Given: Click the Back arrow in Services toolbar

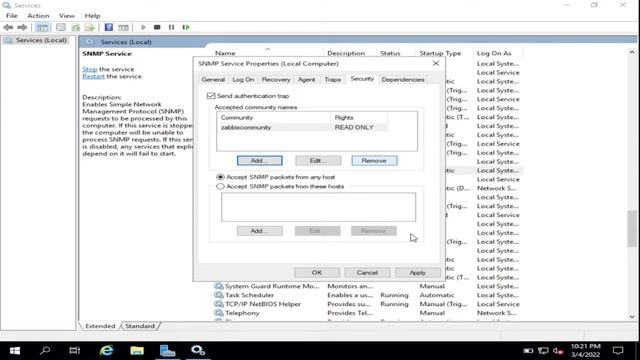Looking at the screenshot, I should 8,27.
